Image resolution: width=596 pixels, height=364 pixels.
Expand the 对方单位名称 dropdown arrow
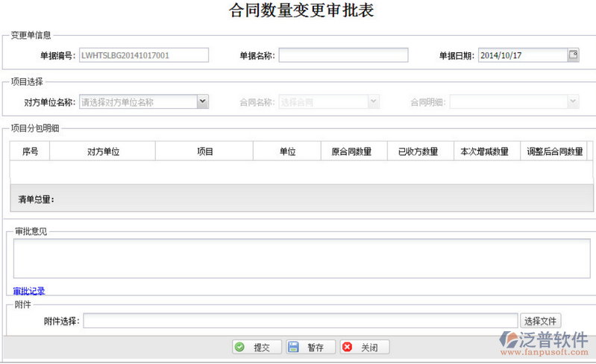pyautogui.click(x=202, y=102)
